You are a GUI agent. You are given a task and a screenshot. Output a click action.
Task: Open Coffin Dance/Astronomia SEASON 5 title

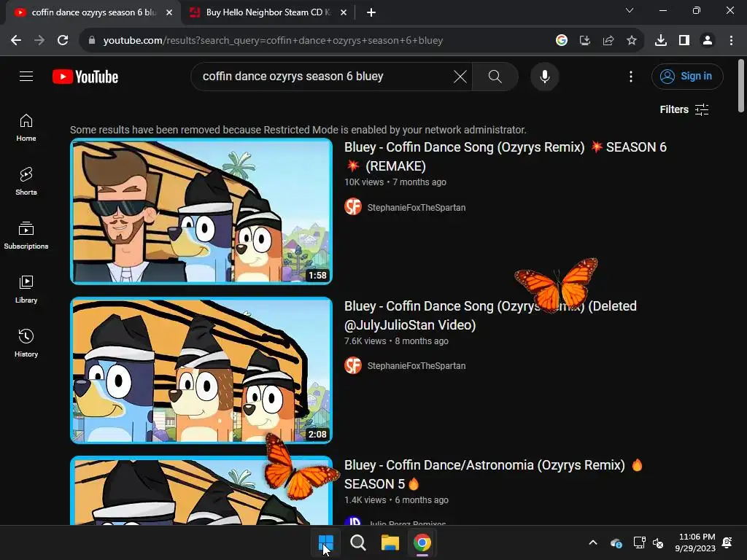(494, 474)
